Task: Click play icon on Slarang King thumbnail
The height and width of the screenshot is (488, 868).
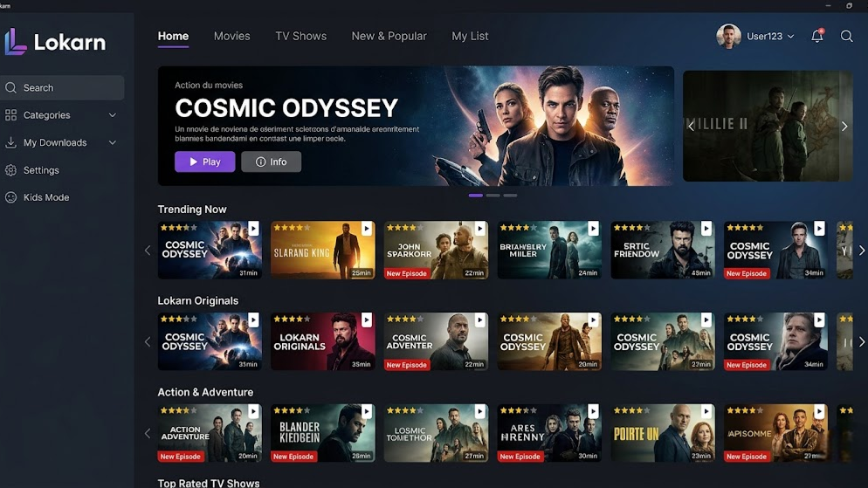Action: tap(367, 229)
